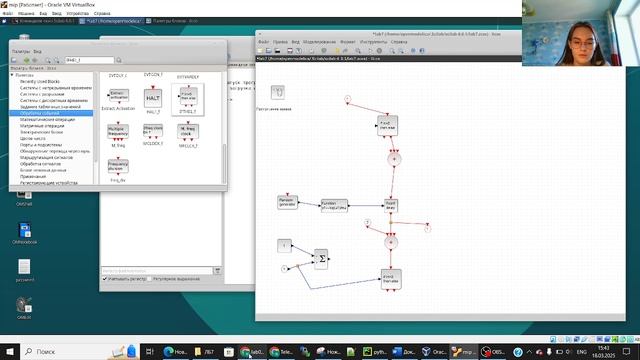
Task: Click the yellow Undo arrow in Xcos toolbar
Action: pos(337,51)
